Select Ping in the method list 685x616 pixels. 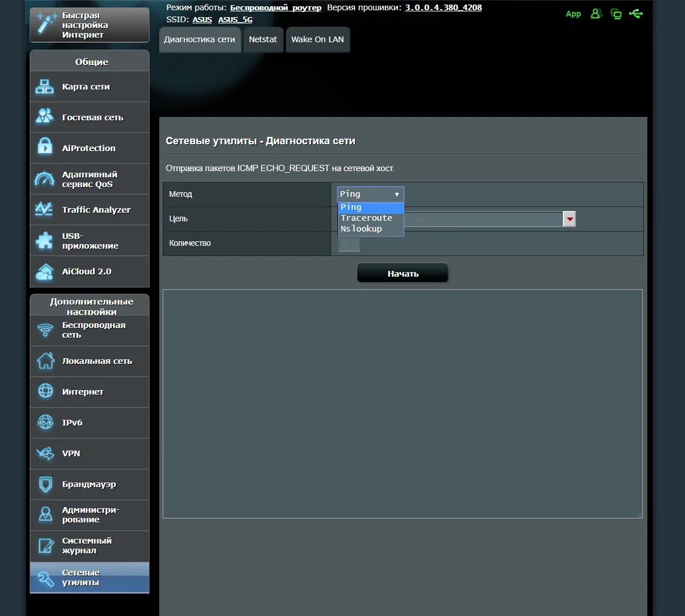click(370, 207)
